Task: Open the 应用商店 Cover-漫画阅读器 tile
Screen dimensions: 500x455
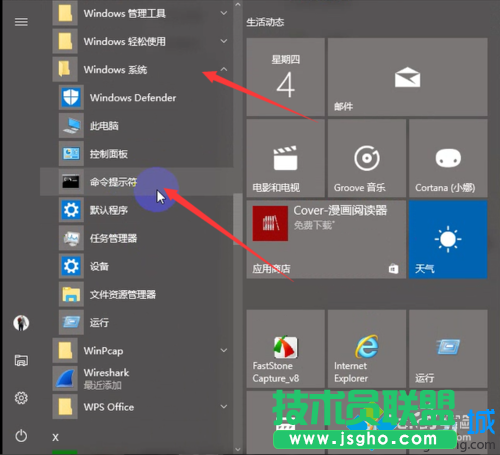Action: [326, 239]
